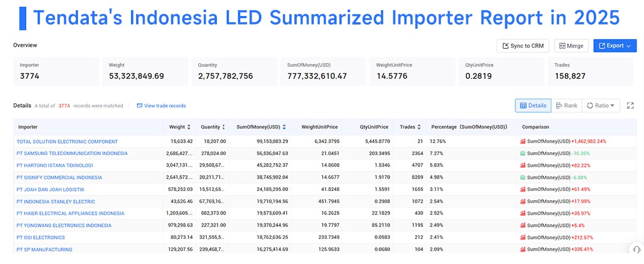Open View trade records link
The image size is (644, 264).
pos(161,105)
